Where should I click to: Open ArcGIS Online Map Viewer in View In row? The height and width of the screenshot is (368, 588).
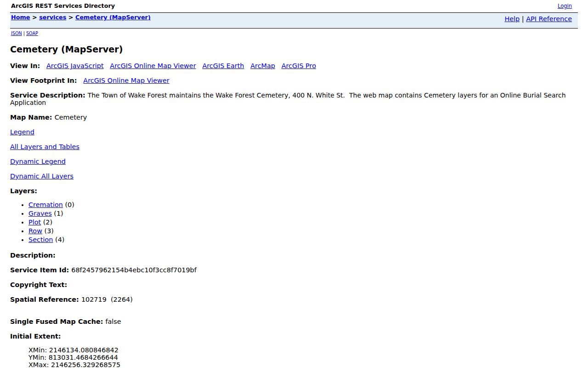point(153,66)
